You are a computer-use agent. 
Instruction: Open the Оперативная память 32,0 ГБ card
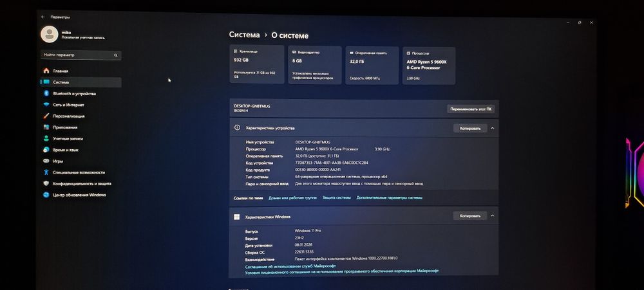point(372,66)
